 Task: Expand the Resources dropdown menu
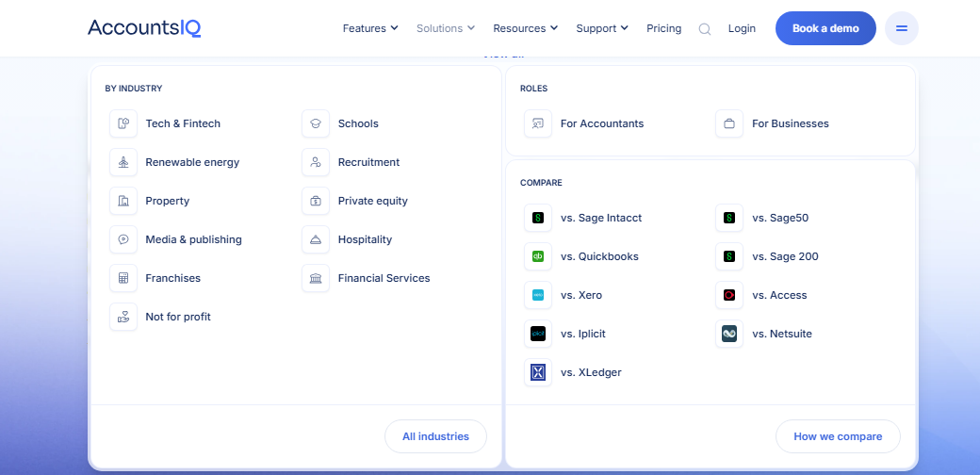(526, 28)
